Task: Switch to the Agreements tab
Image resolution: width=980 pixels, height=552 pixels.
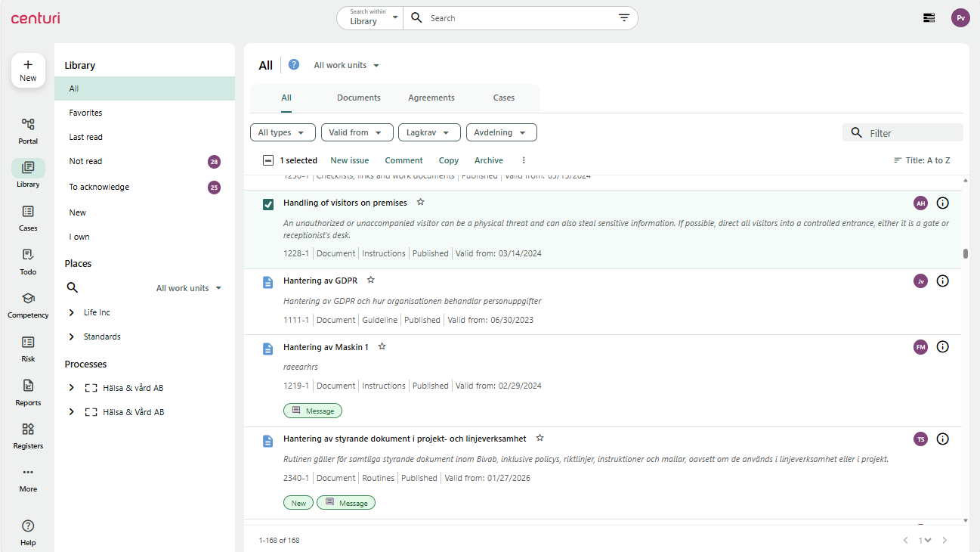Action: (431, 98)
